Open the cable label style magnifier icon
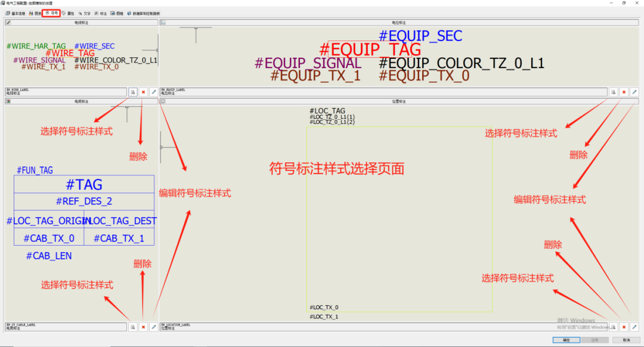 tap(133, 327)
